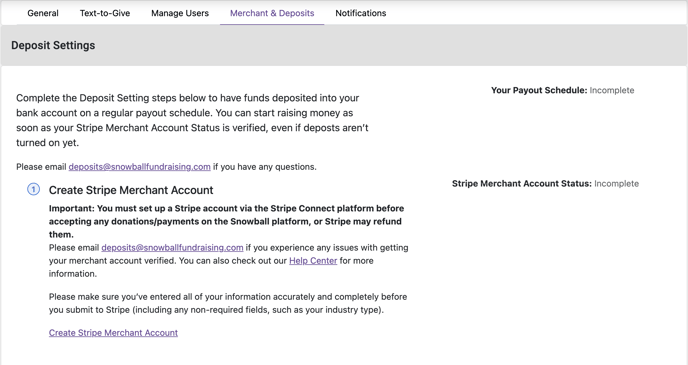
Task: Open the Manage Users tab
Action: 180,13
